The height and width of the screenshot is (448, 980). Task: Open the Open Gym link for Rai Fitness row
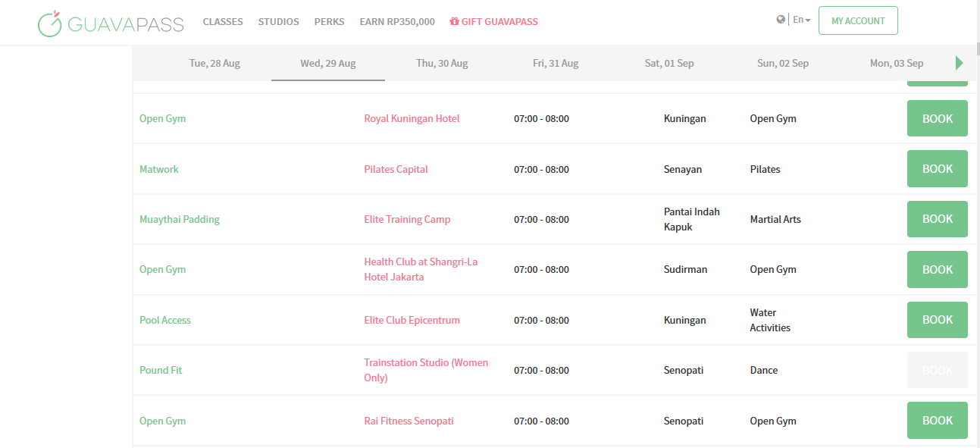pos(162,421)
